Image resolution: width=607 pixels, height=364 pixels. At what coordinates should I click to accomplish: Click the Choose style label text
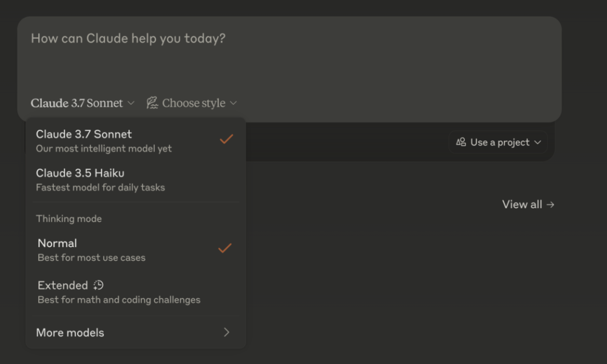pos(194,103)
